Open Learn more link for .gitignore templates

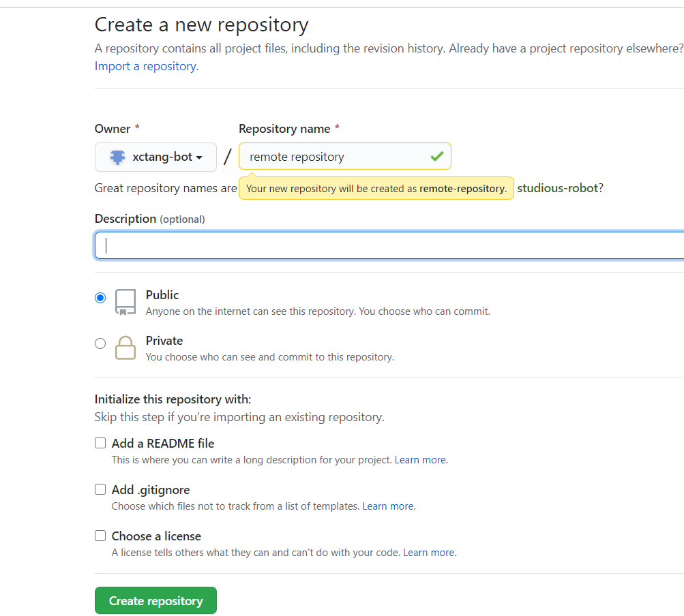click(389, 506)
